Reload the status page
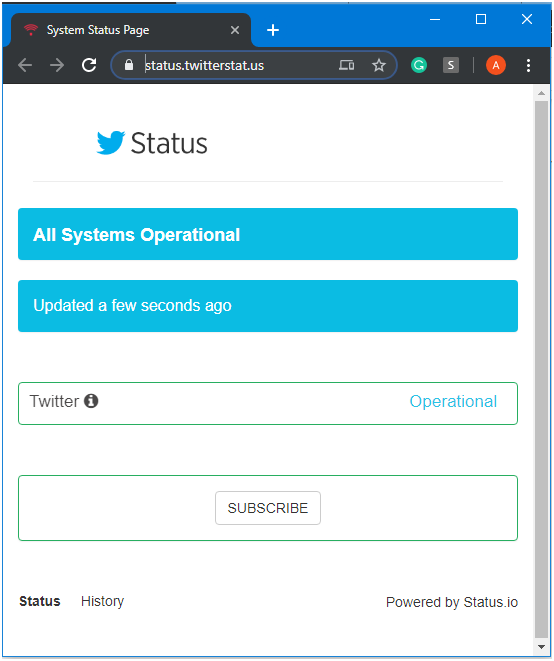 (89, 65)
